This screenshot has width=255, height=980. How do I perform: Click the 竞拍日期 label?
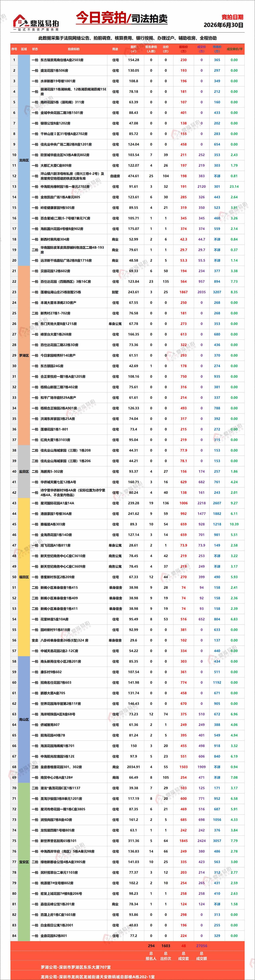coord(232,17)
